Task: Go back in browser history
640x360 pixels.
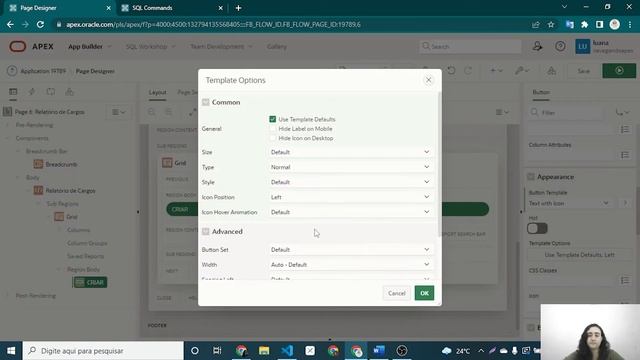Action: [x=10, y=24]
